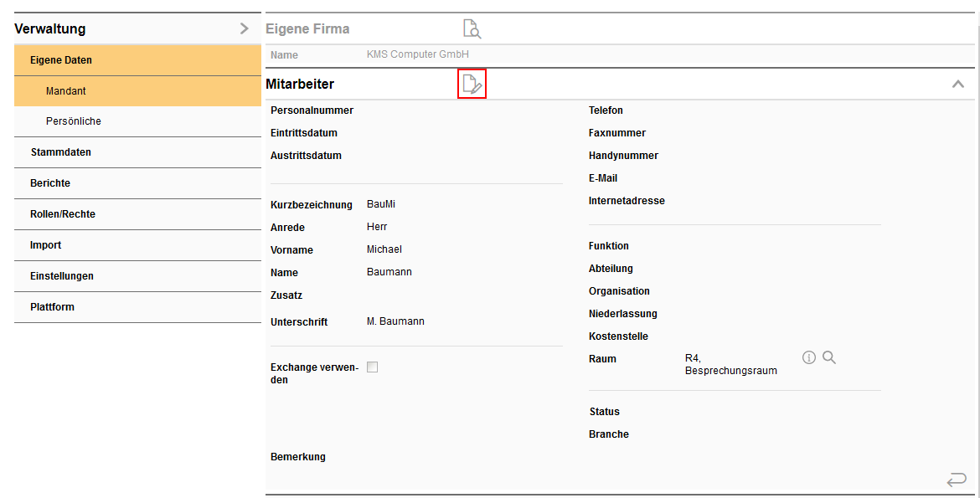This screenshot has width=980, height=498.
Task: Open Persönliche submenu entry
Action: tap(74, 121)
